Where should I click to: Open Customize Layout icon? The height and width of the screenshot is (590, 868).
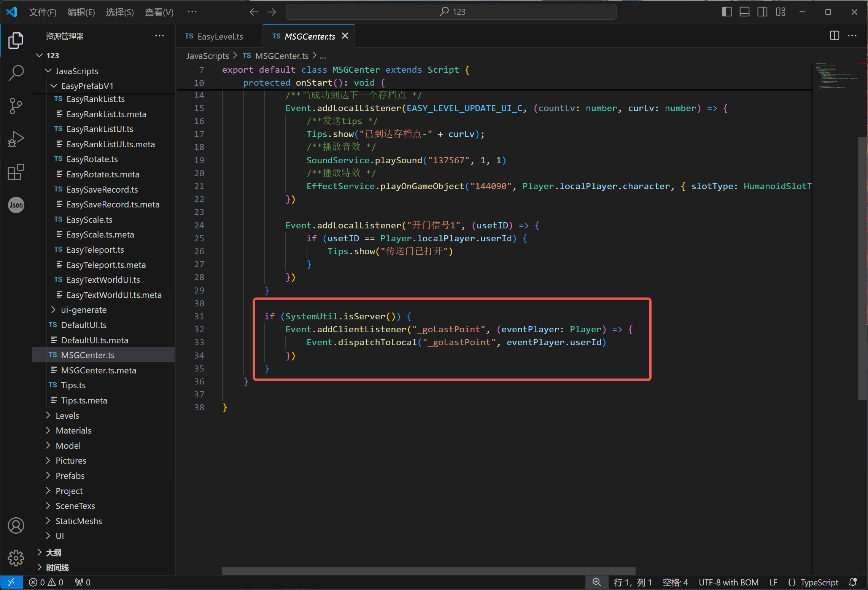pos(781,12)
